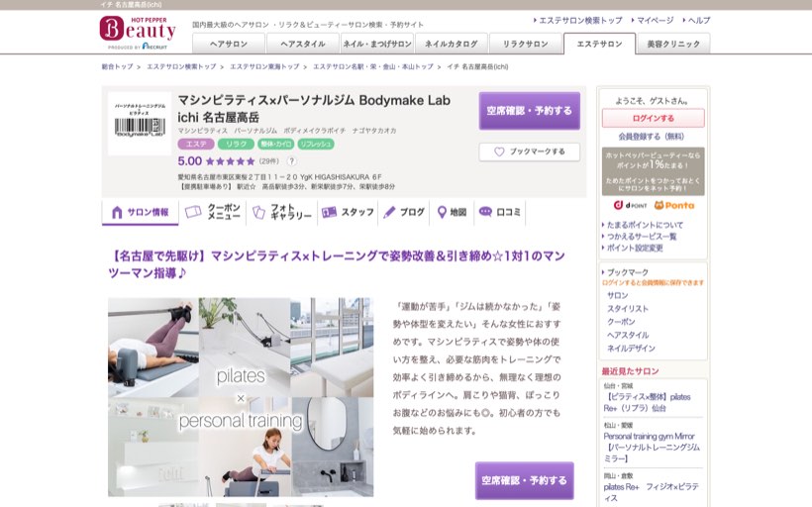
Task: Click the (29件) review count
Action: 268,161
